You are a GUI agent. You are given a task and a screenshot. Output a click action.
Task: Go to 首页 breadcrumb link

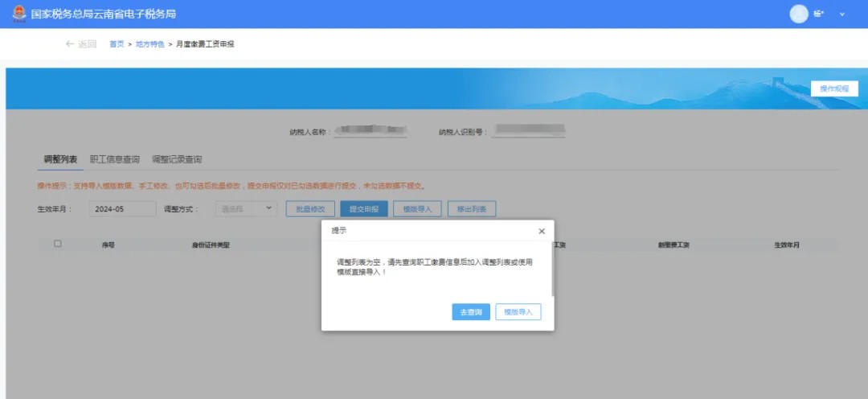click(x=117, y=44)
